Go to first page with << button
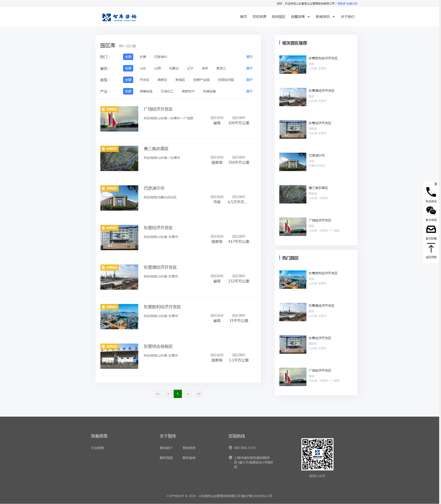This screenshot has height=504, width=441. pos(158,394)
